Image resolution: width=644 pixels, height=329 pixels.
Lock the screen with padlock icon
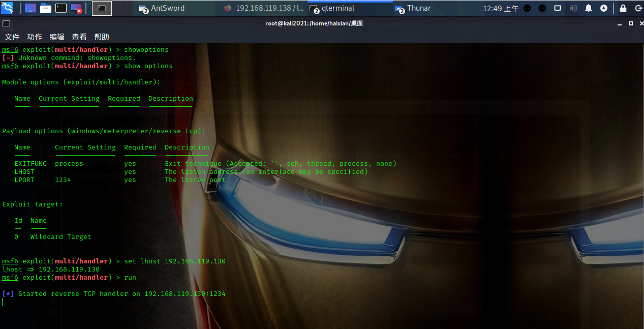[623, 8]
